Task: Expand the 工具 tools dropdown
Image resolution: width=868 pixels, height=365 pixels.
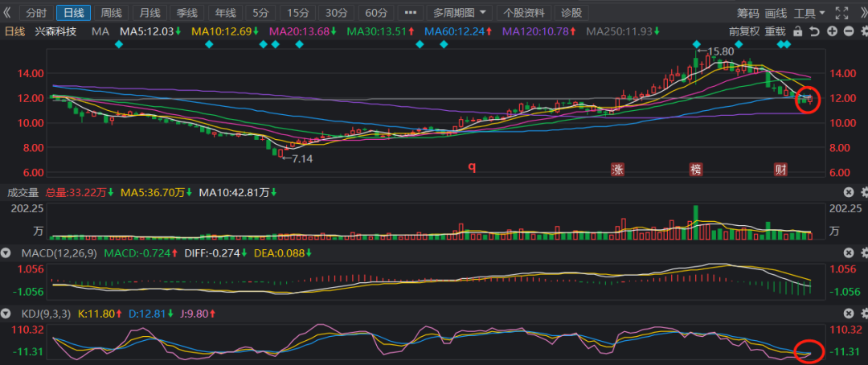Action: [809, 13]
